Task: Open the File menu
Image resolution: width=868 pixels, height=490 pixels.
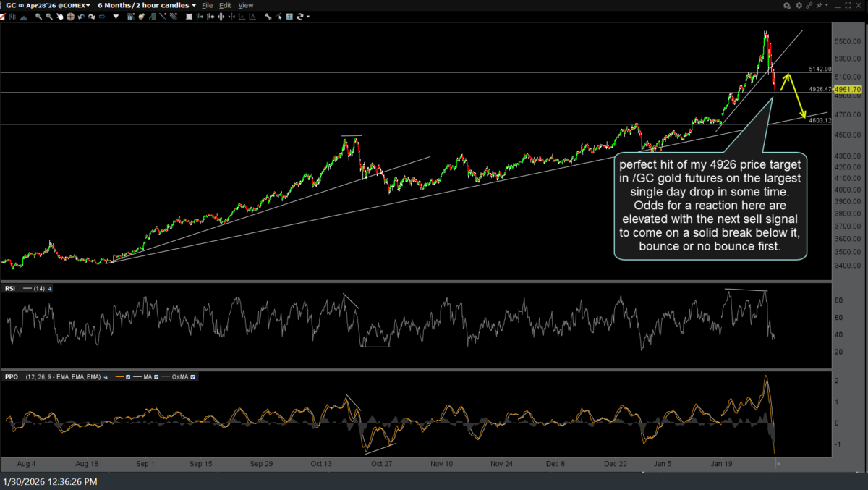Action: [x=208, y=5]
